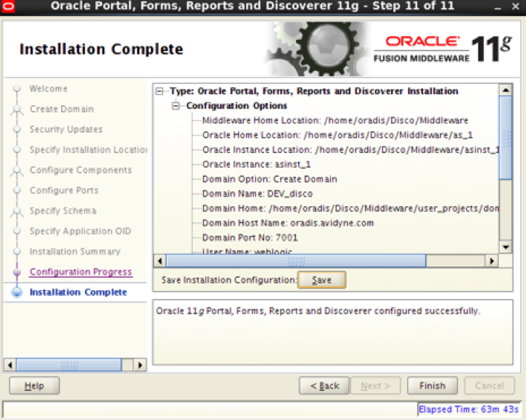Click the disabled Cancel button

489,385
